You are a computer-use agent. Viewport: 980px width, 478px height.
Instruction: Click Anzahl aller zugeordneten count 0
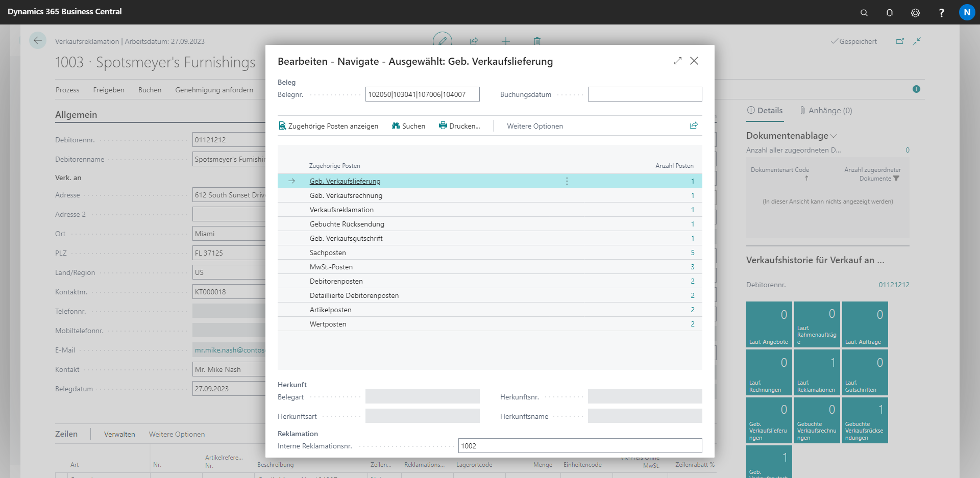[908, 150]
